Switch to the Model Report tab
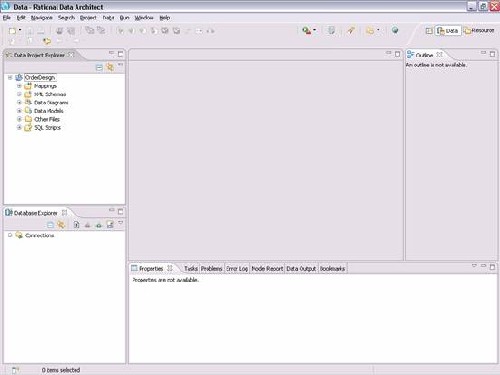 click(x=267, y=269)
